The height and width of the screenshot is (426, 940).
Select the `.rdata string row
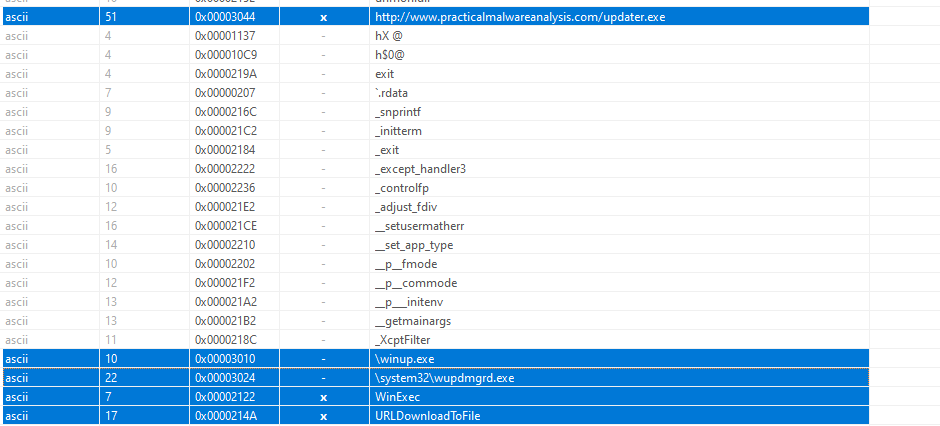(x=390, y=93)
